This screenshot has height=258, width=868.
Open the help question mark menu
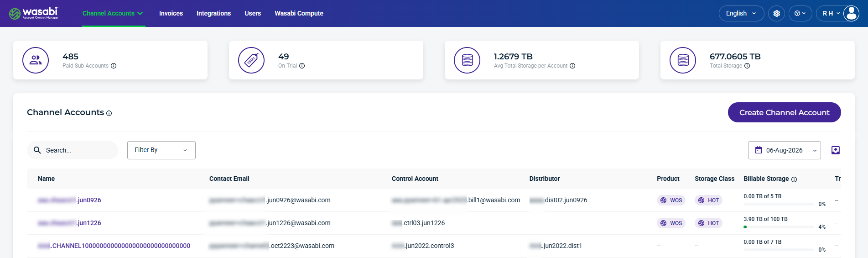[800, 13]
